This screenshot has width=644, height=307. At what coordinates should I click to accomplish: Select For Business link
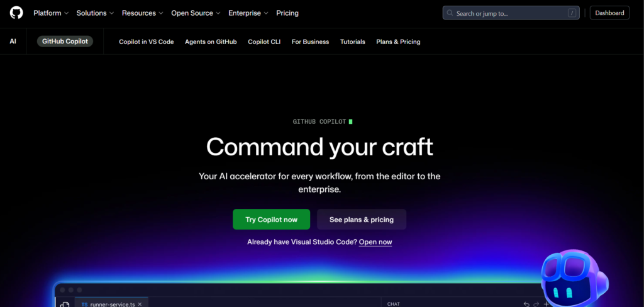[x=310, y=42]
